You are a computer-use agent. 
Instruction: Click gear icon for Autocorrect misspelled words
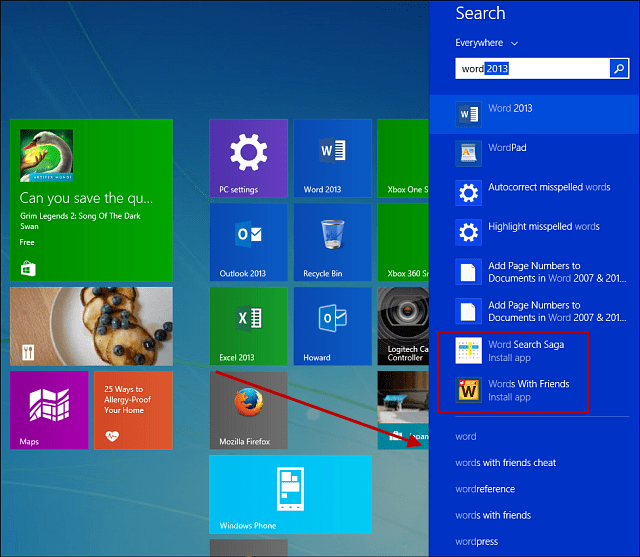(469, 193)
